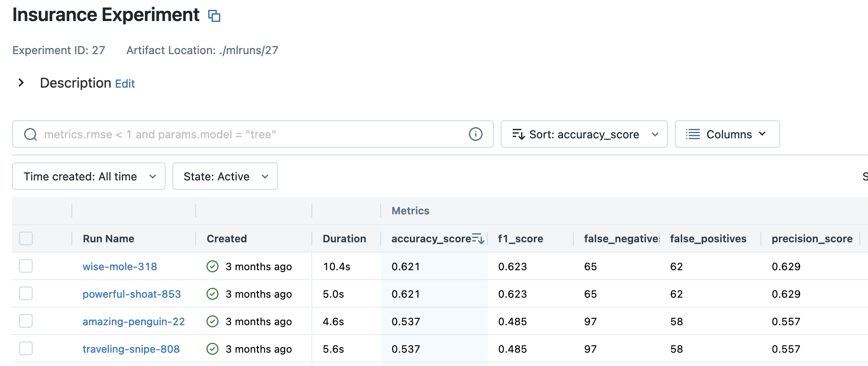
Task: Sort by precision_score column header
Action: coord(812,239)
